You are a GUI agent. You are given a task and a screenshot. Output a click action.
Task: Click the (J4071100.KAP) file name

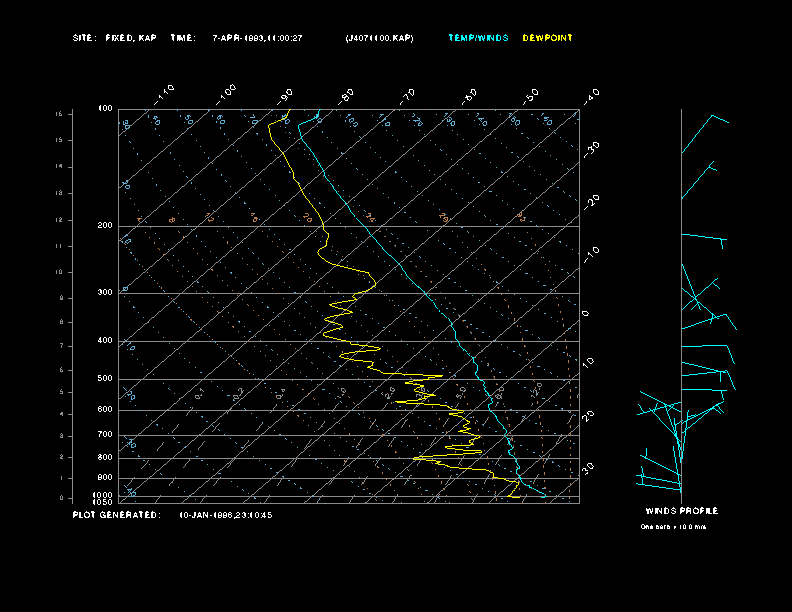378,38
